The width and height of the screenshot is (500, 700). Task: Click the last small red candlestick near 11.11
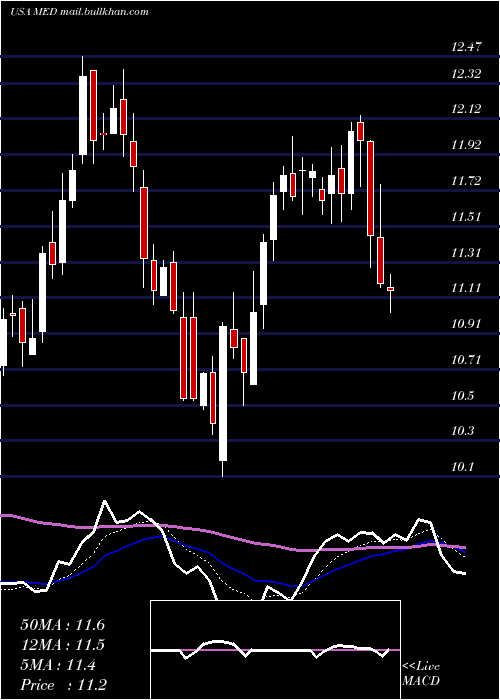(x=390, y=289)
